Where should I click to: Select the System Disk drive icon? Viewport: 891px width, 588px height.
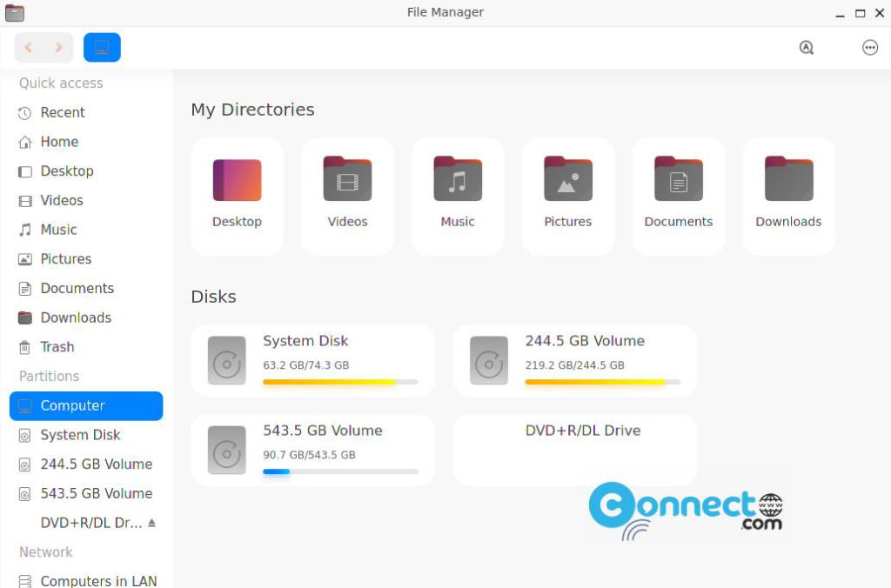[226, 358]
